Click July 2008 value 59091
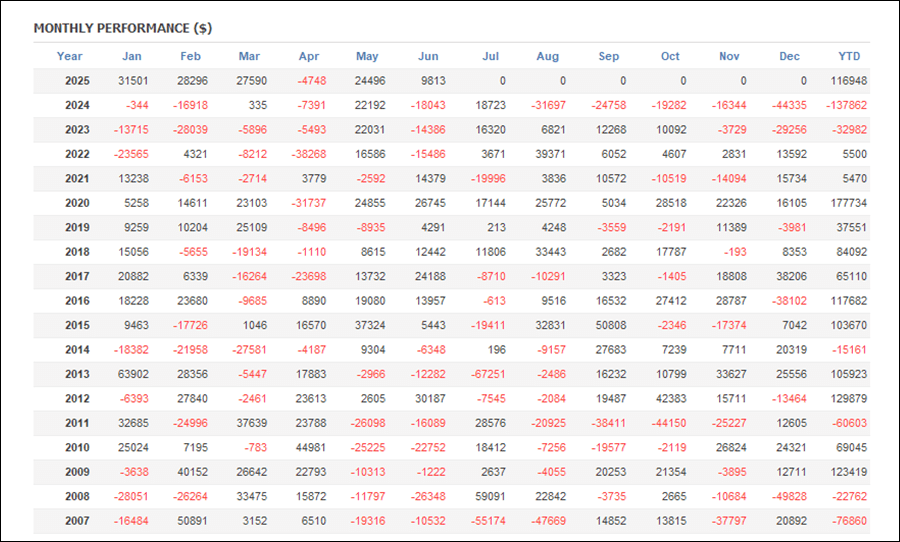The width and height of the screenshot is (900, 542). [x=491, y=497]
